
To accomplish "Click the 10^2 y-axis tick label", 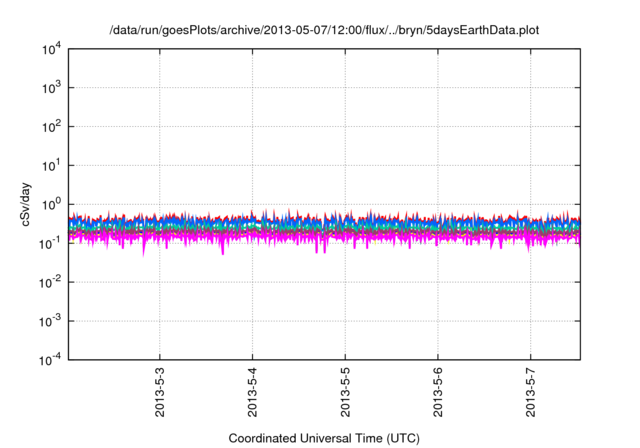I will point(51,127).
